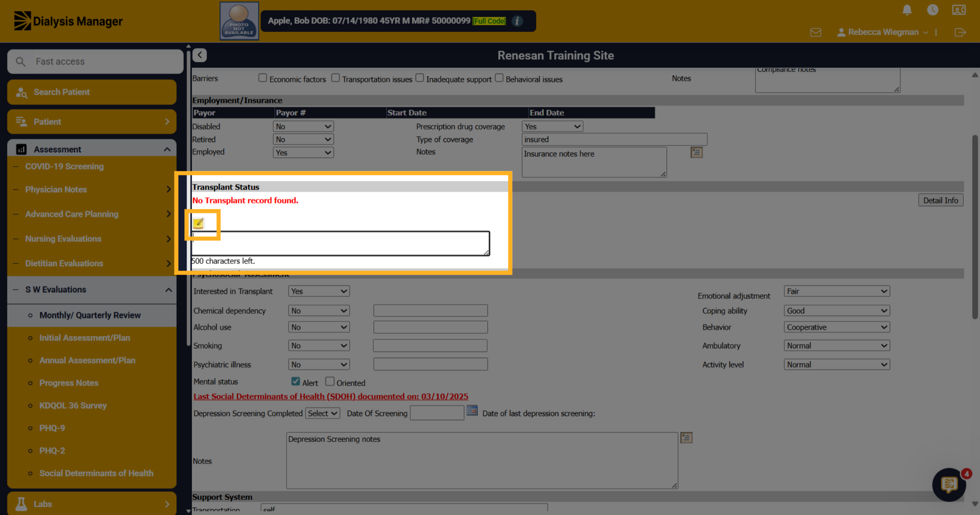Click the logout icon
This screenshot has width=980, height=515.
tap(960, 32)
